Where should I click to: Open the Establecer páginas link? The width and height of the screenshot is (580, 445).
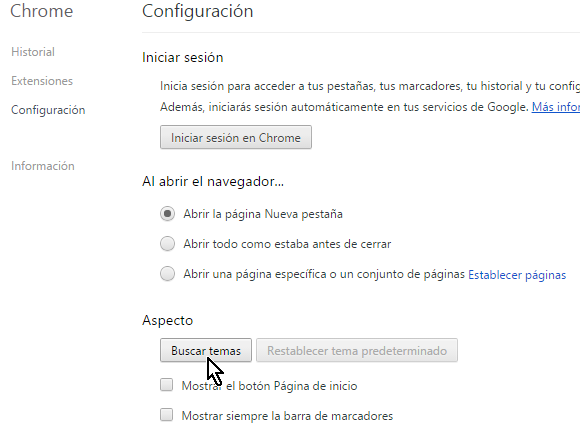pyautogui.click(x=517, y=275)
